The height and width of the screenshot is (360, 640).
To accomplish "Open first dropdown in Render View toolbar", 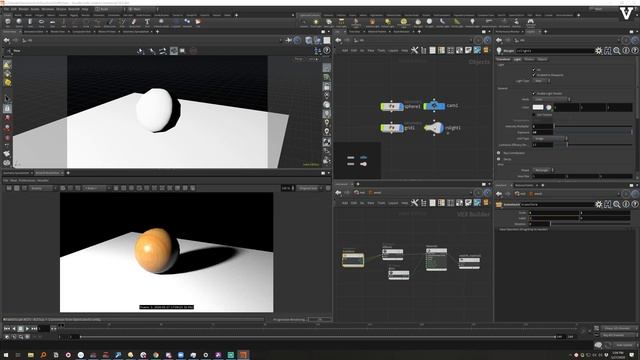I will point(43,188).
